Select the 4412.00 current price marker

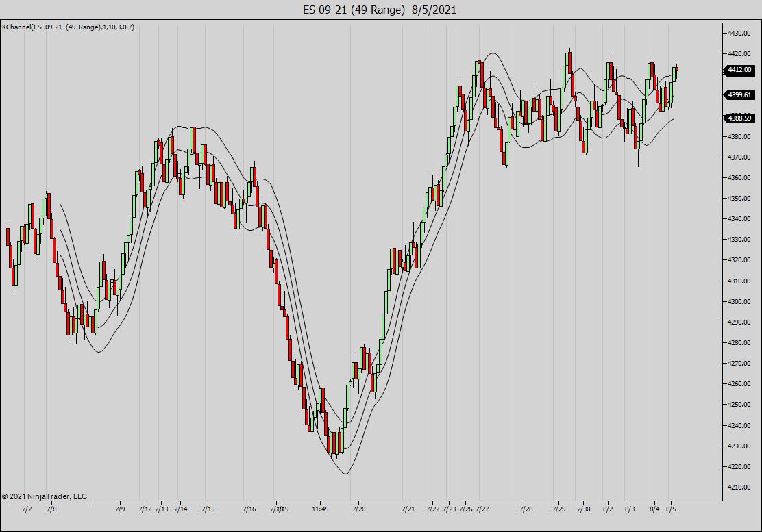[739, 70]
